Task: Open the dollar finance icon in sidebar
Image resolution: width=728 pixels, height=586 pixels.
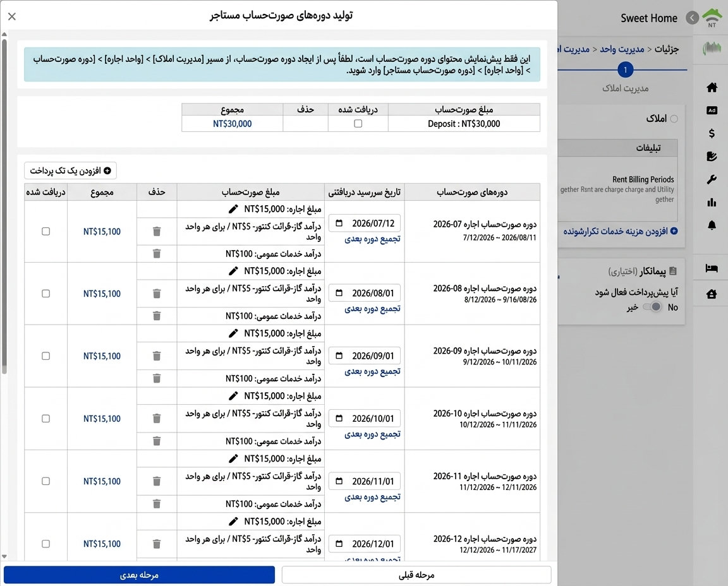Action: click(712, 134)
